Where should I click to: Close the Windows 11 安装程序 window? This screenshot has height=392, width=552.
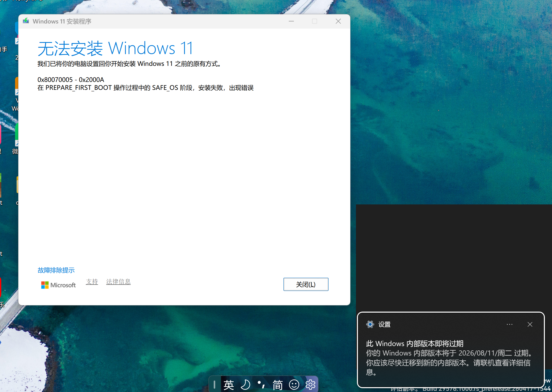tap(338, 21)
